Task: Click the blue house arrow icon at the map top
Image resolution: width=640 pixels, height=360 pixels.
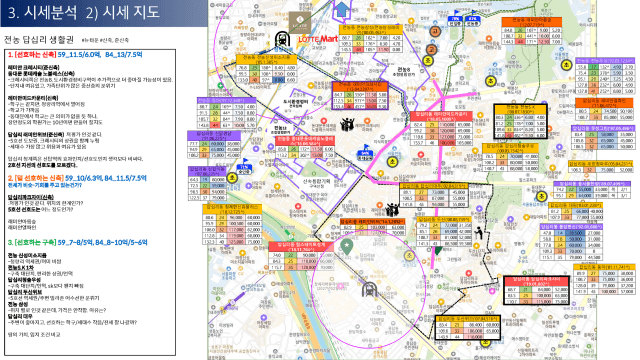Action: pyautogui.click(x=342, y=10)
